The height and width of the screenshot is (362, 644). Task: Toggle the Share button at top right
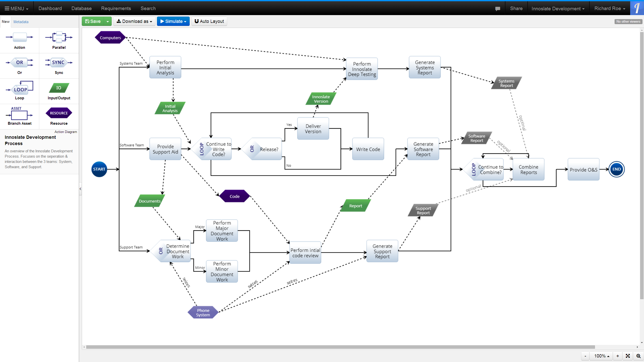516,8
